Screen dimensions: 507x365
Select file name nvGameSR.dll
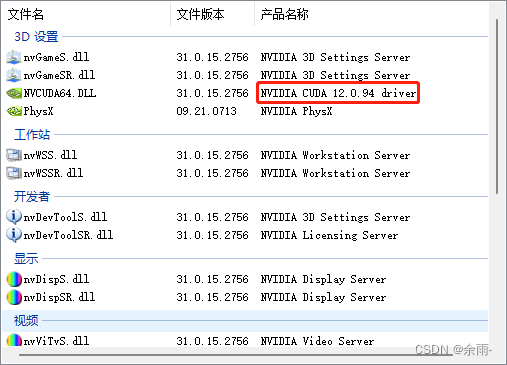point(59,75)
